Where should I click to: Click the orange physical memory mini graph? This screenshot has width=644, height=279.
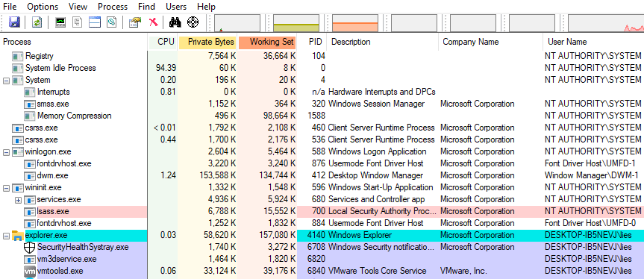(355, 23)
